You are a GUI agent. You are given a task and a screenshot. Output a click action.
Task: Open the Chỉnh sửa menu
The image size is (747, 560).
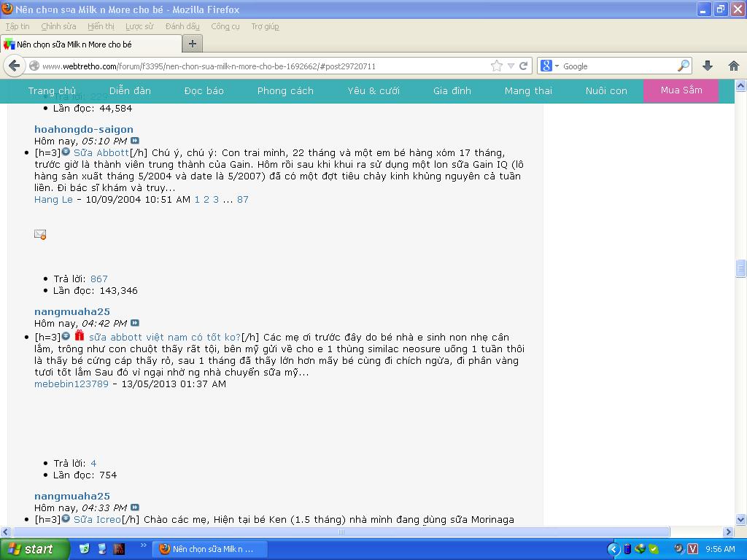[58, 26]
